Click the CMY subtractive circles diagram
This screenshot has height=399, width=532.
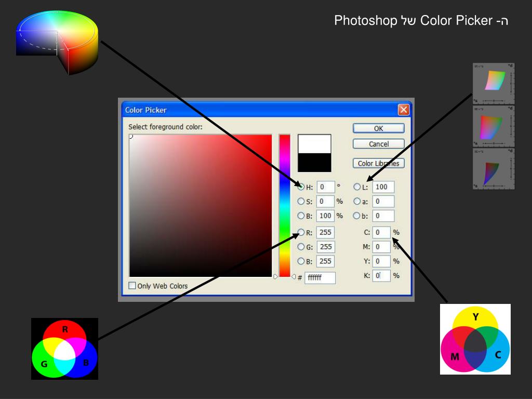tap(475, 339)
